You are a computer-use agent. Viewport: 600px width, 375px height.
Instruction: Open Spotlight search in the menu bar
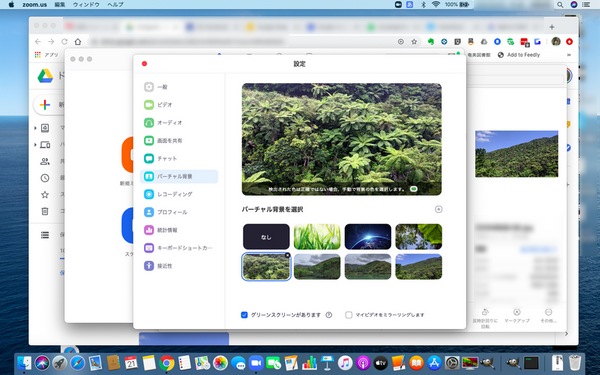point(560,5)
